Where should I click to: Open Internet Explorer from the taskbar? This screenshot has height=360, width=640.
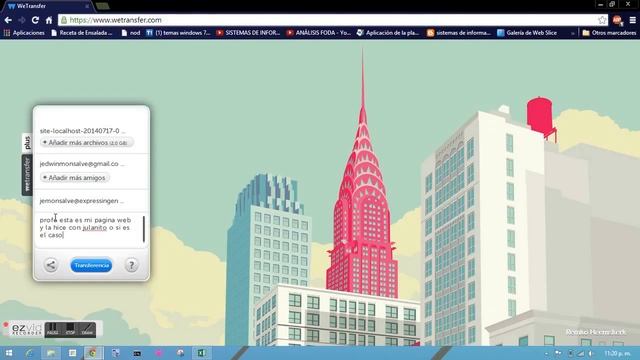pyautogui.click(x=29, y=353)
